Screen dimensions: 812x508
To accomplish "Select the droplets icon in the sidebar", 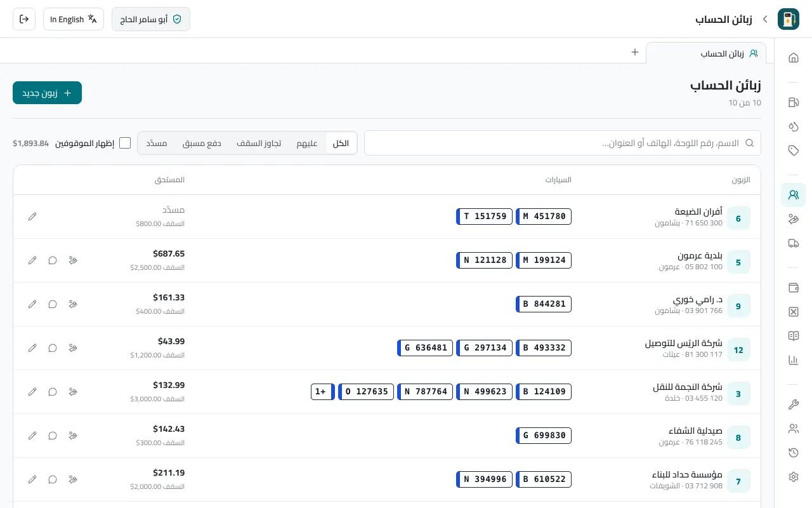I will (x=793, y=126).
